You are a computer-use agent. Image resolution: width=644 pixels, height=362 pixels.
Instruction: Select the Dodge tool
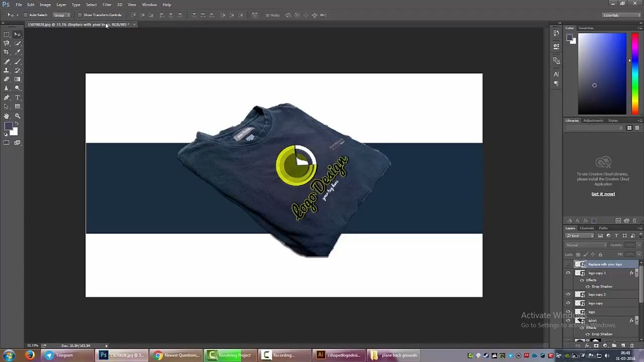pos(17,88)
